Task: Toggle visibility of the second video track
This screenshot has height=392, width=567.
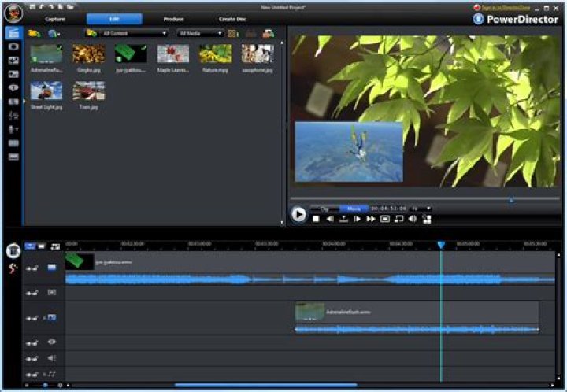Action: [x=29, y=319]
